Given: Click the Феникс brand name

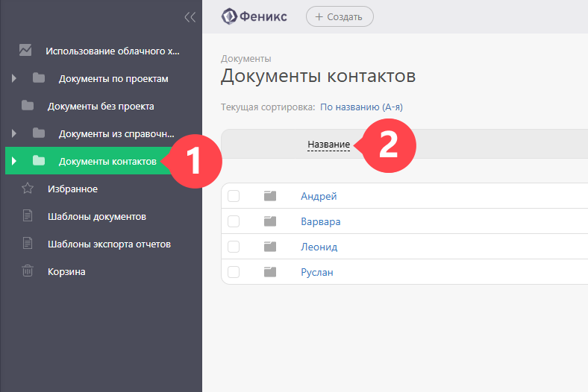Looking at the screenshot, I should (x=263, y=17).
